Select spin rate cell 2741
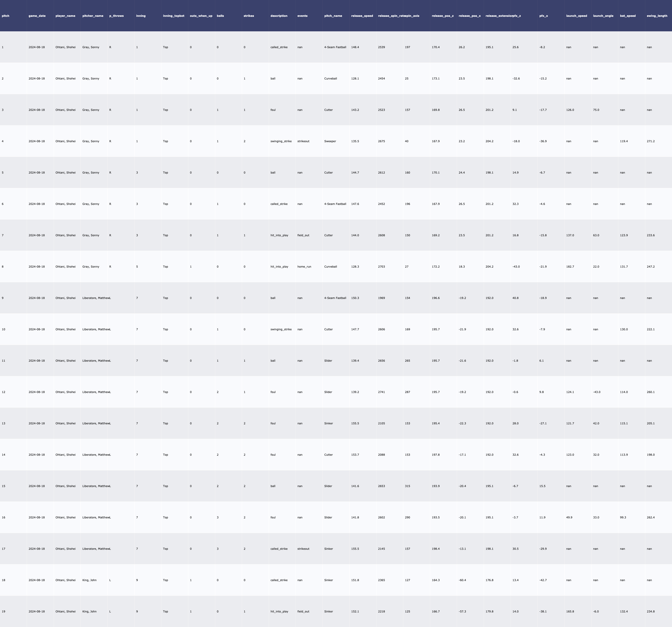The image size is (672, 627). 381,392
